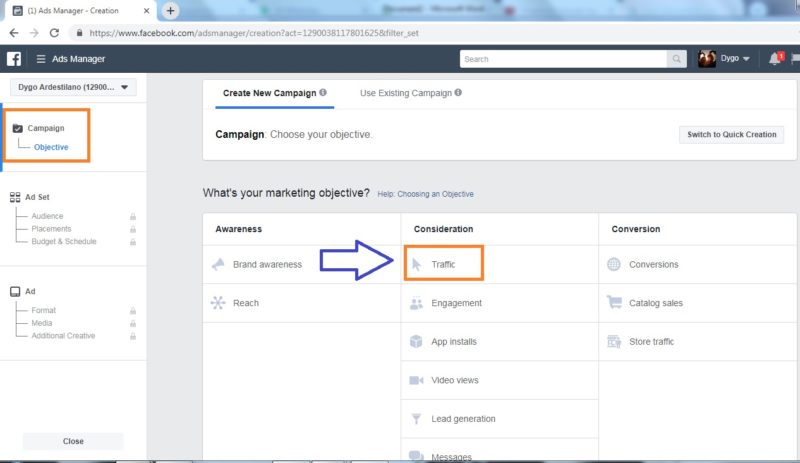Click into the Search field
800x463 pixels.
pos(563,59)
